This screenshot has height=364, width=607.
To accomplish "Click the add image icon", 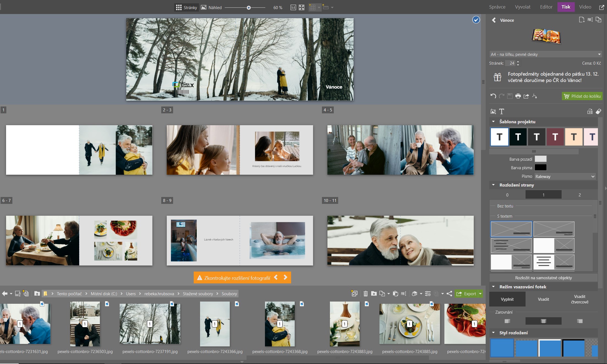I will coord(493,111).
